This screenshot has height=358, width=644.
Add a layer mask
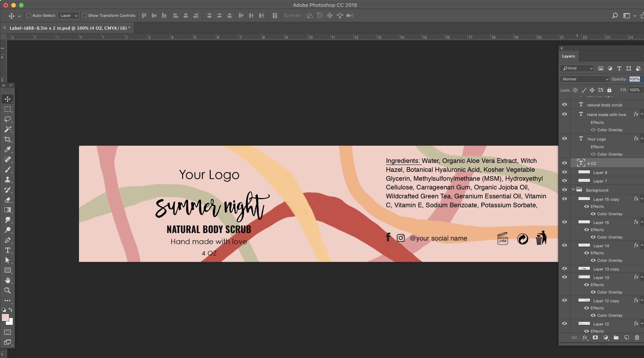[595, 338]
